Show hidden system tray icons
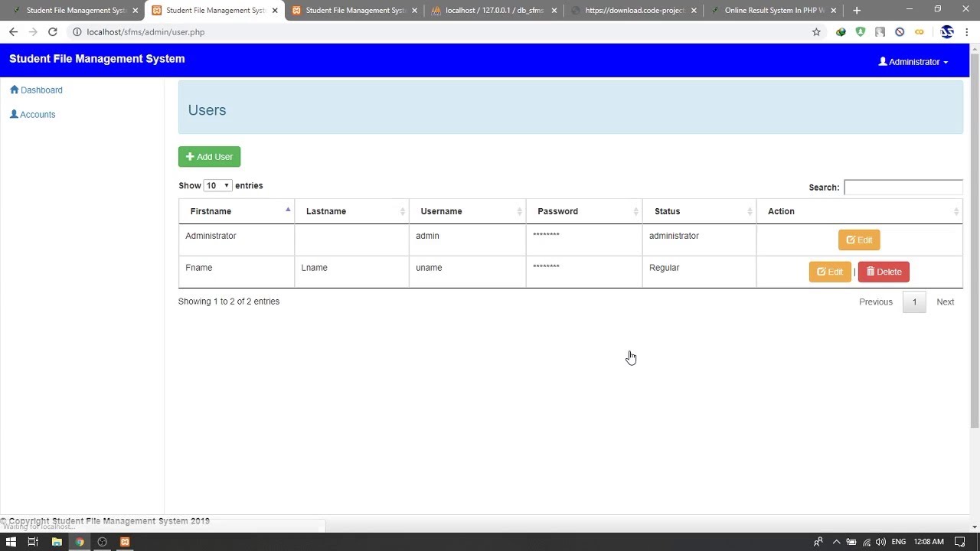980x551 pixels. [836, 542]
